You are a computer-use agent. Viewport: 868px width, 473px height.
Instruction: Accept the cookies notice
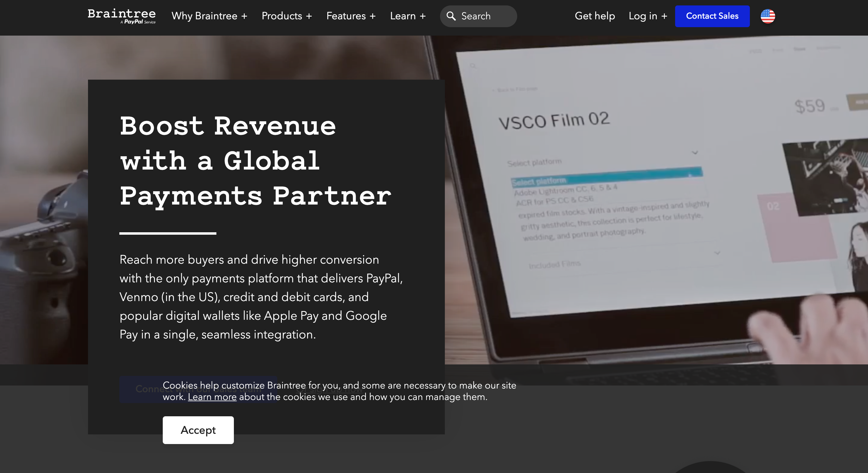(x=198, y=430)
